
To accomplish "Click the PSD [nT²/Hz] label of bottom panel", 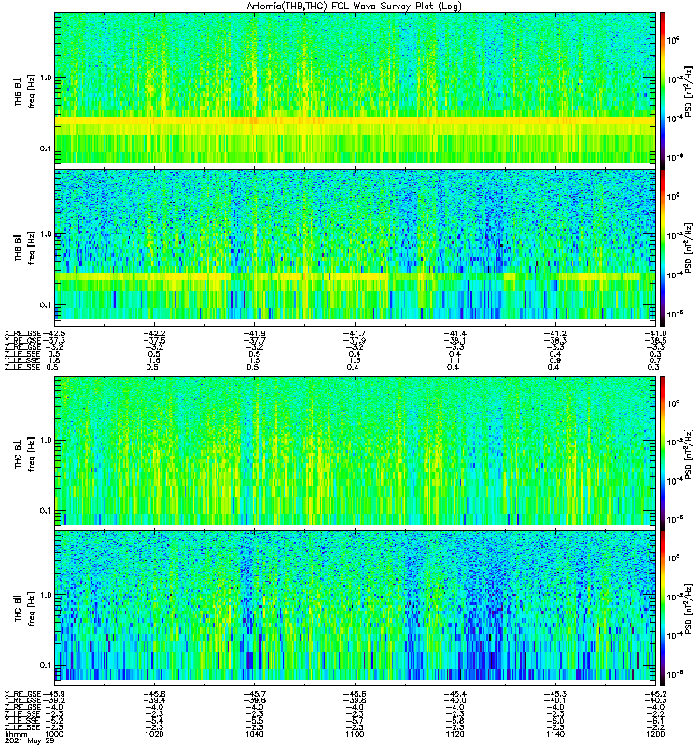I will tap(687, 608).
